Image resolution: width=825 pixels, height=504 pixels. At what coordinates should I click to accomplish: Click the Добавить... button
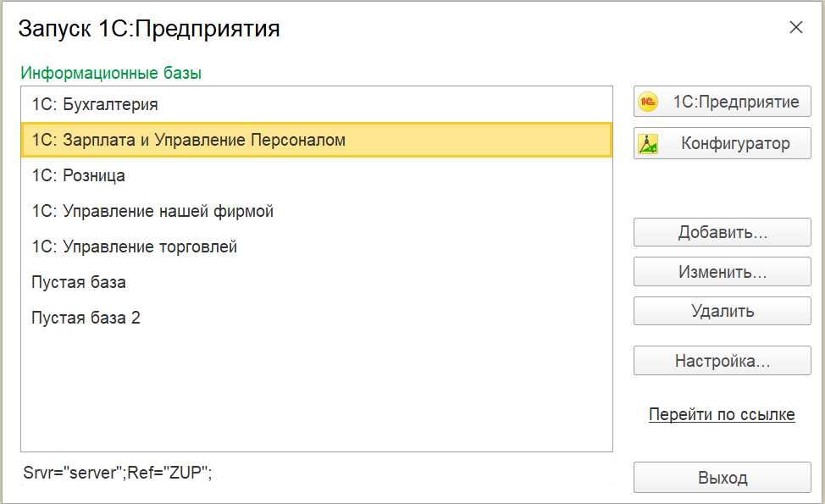point(722,232)
